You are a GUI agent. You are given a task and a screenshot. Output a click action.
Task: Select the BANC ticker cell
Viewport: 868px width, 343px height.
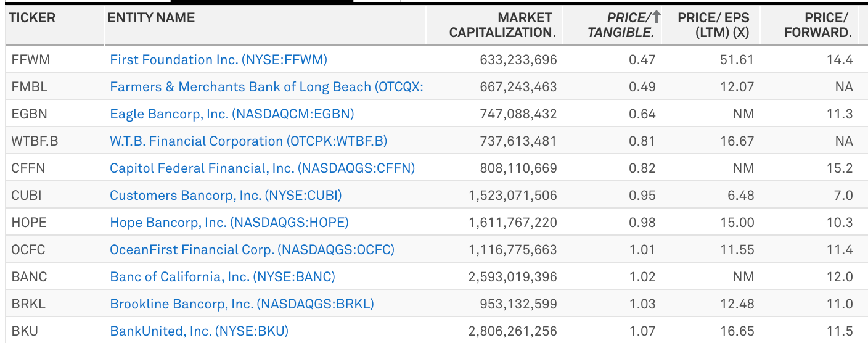click(29, 277)
